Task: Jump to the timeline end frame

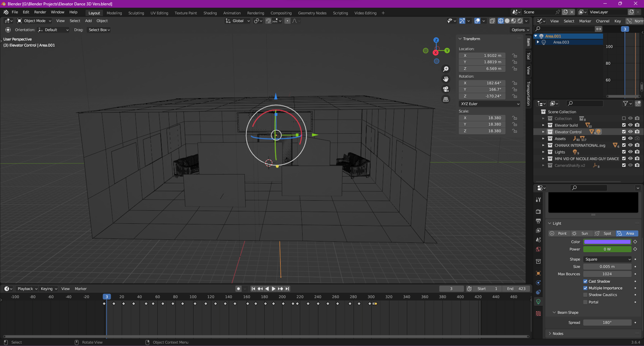Action: coord(287,289)
